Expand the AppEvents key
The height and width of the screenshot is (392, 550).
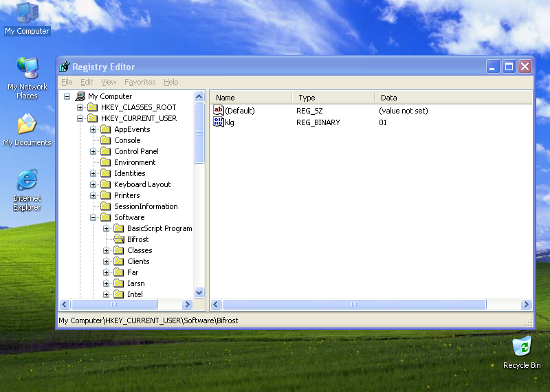93,129
